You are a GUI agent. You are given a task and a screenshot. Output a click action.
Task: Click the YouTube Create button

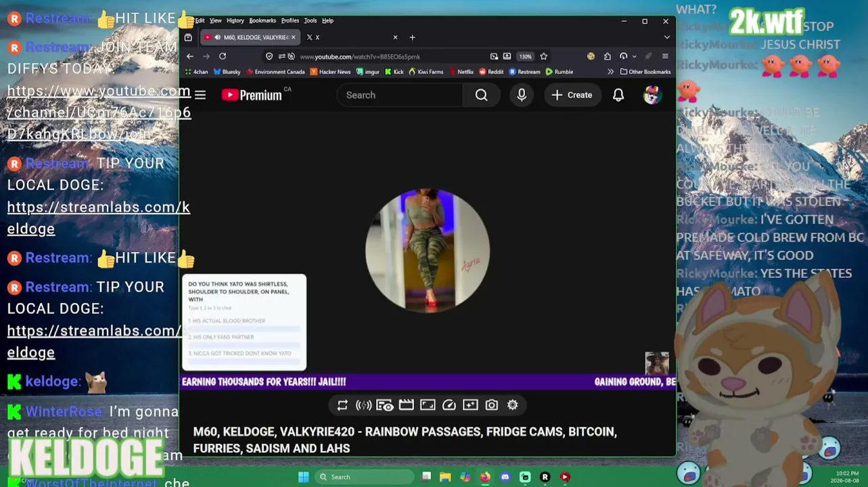pos(572,95)
